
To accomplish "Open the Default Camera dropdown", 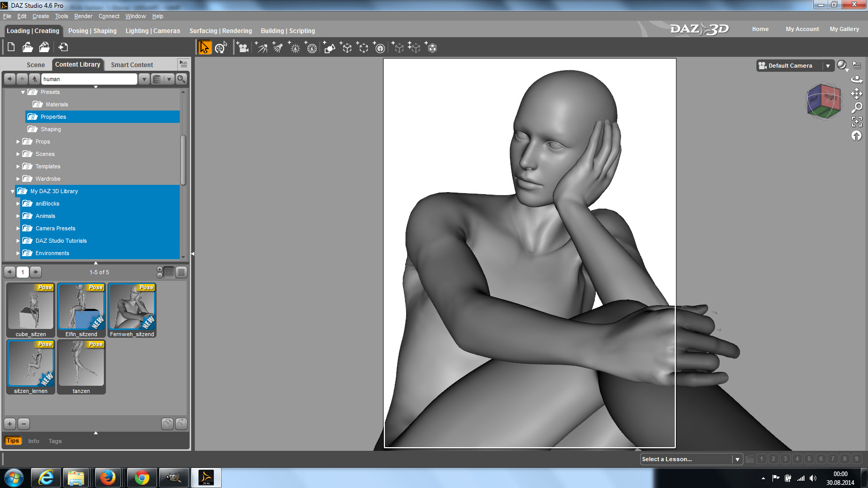I will pyautogui.click(x=828, y=66).
